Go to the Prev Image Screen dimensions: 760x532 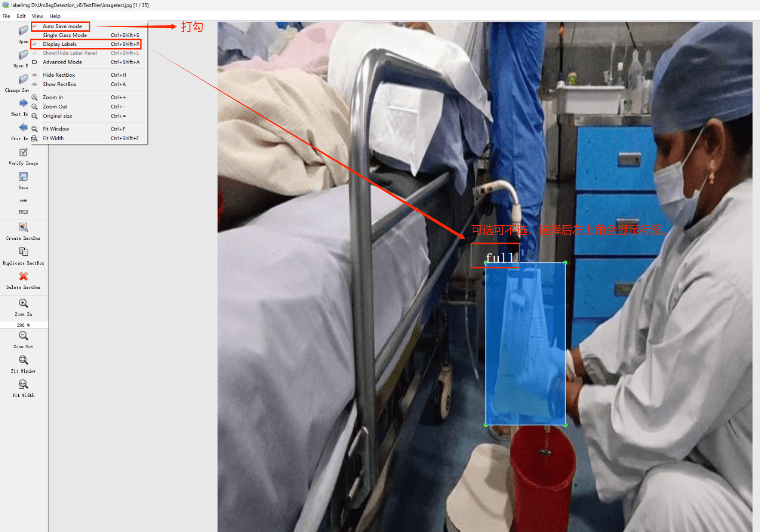point(23,128)
